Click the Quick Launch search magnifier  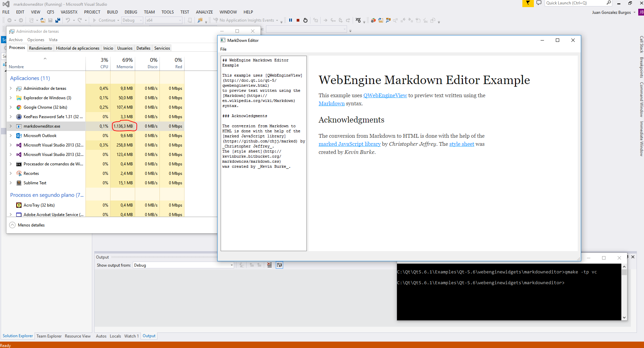(x=609, y=3)
